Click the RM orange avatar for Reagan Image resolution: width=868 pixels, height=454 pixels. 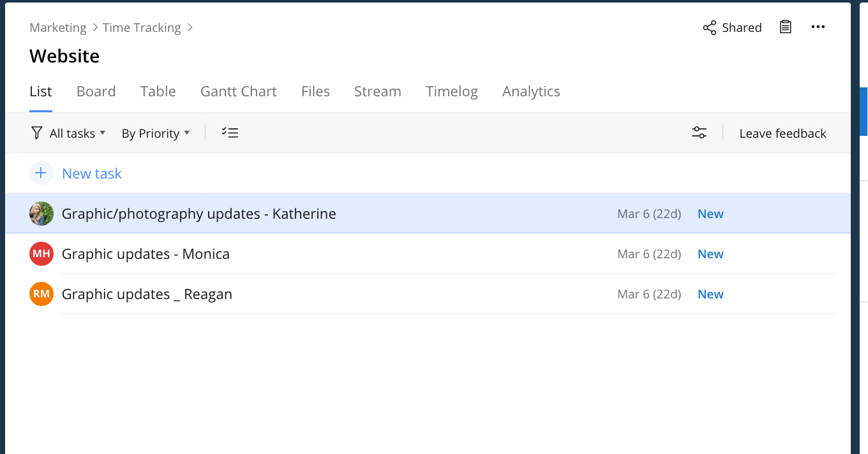tap(41, 294)
